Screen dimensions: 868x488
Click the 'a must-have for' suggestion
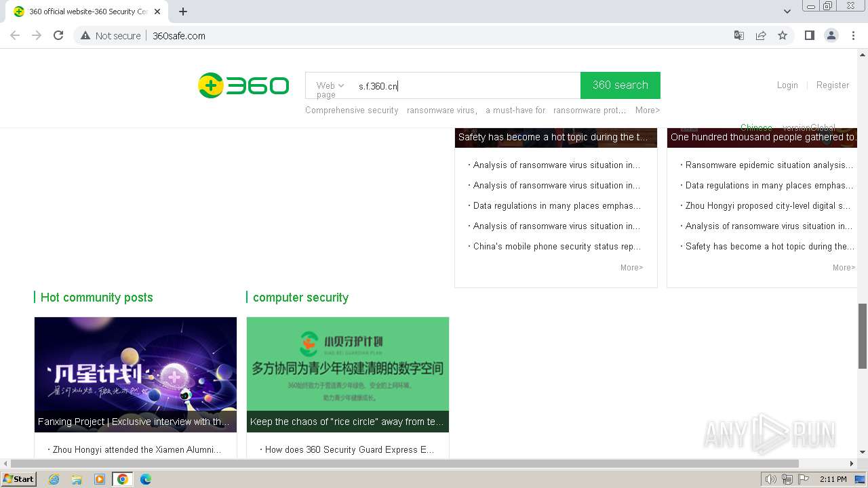tap(515, 110)
